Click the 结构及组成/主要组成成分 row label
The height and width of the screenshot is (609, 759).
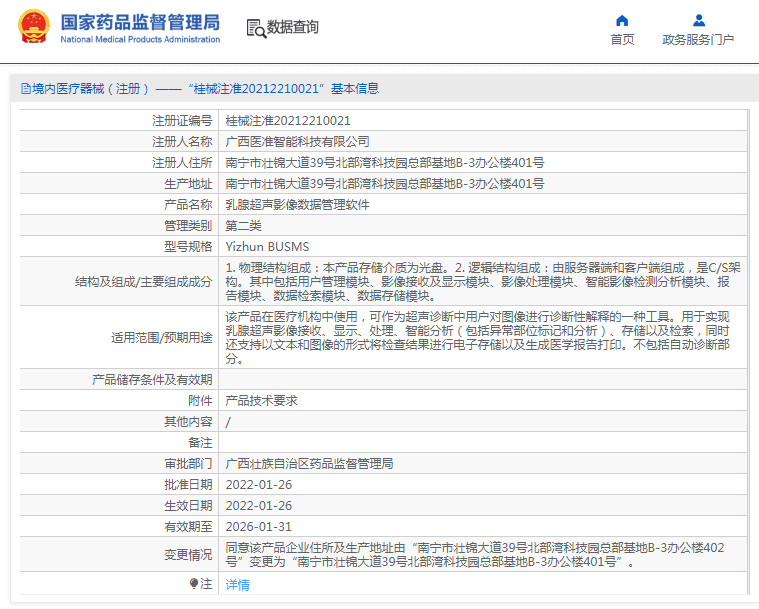pos(143,282)
